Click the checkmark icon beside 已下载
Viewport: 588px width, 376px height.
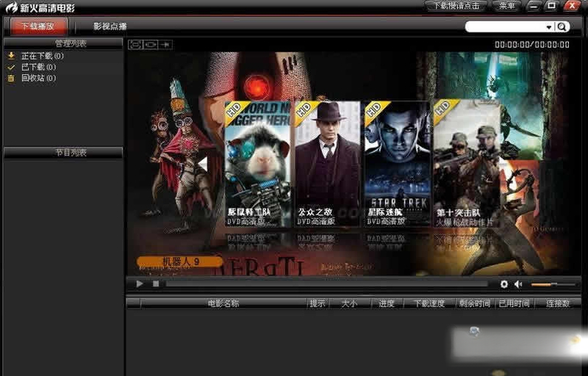(x=11, y=67)
